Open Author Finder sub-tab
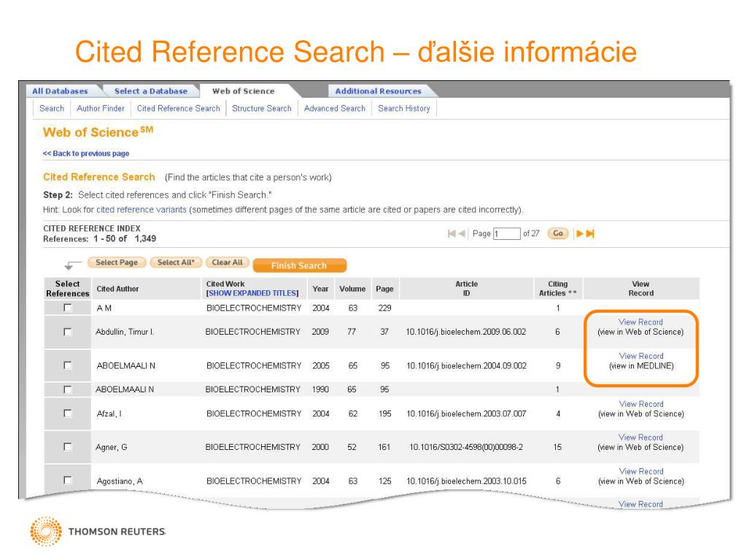The width and height of the screenshot is (747, 560). 101,109
